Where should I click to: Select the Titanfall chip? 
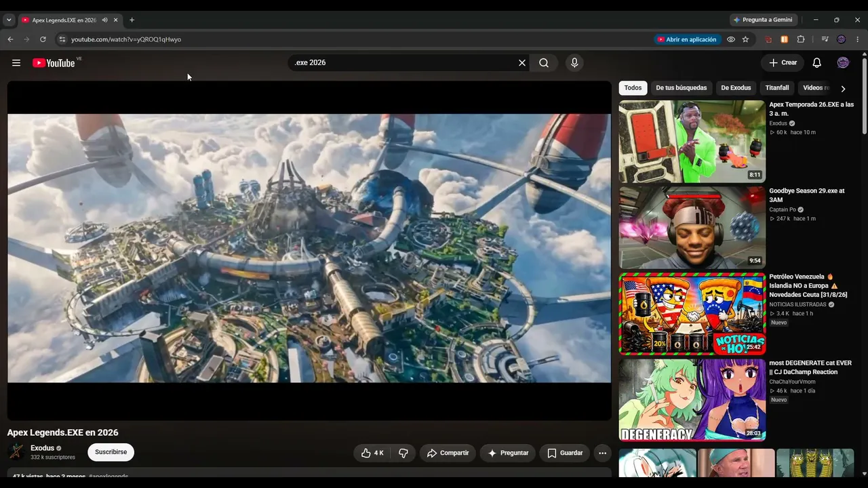[x=777, y=88]
